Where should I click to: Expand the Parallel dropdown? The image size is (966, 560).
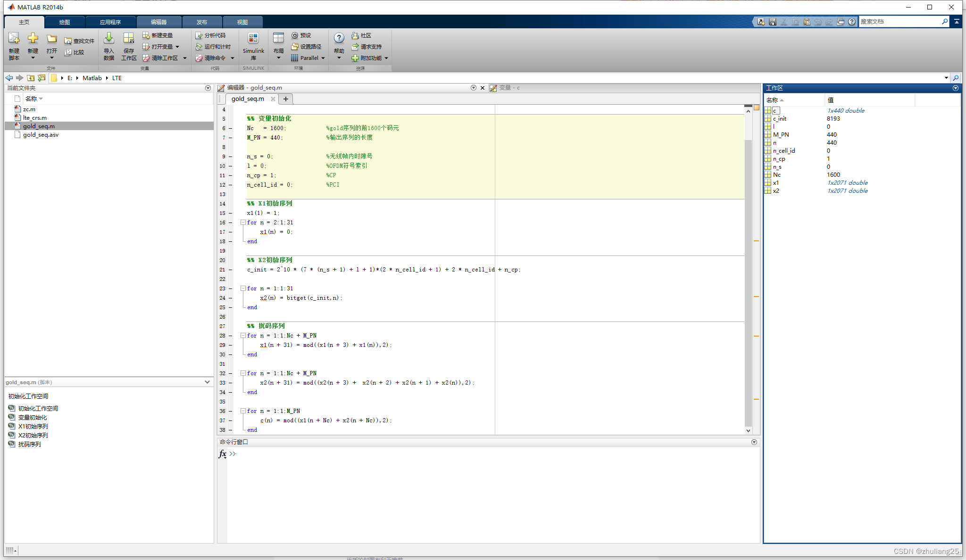[323, 58]
